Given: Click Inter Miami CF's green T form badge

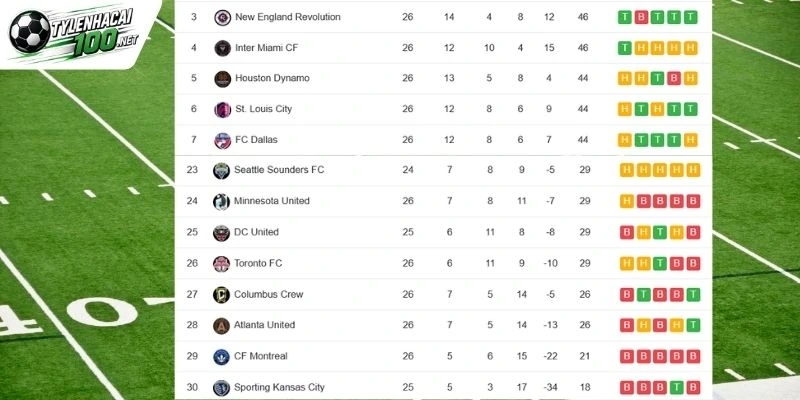Looking at the screenshot, I should point(624,48).
